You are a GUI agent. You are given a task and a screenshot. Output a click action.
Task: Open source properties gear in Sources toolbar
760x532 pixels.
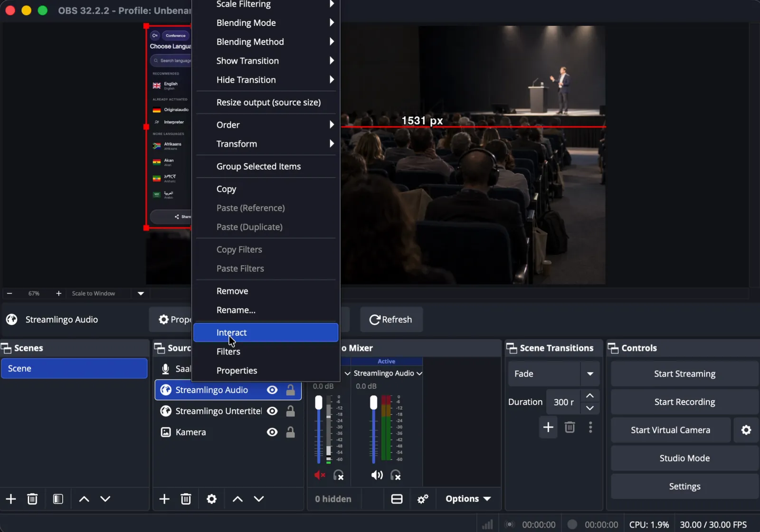pyautogui.click(x=212, y=499)
